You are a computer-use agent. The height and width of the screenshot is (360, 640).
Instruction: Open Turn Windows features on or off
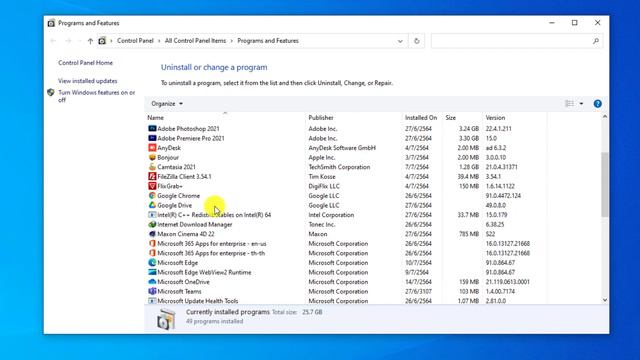[x=96, y=96]
